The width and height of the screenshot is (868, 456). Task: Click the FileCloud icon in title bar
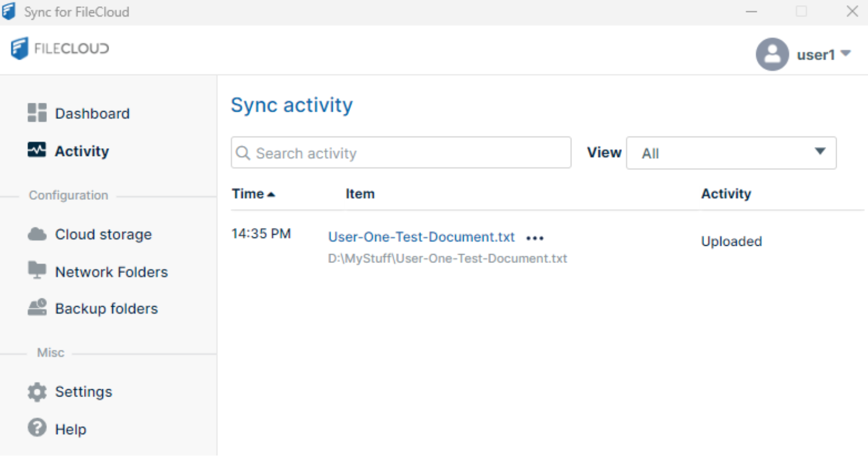point(9,11)
